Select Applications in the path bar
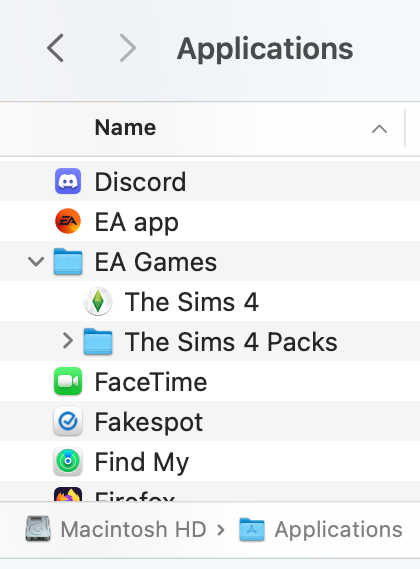This screenshot has height=569, width=420. pyautogui.click(x=338, y=529)
